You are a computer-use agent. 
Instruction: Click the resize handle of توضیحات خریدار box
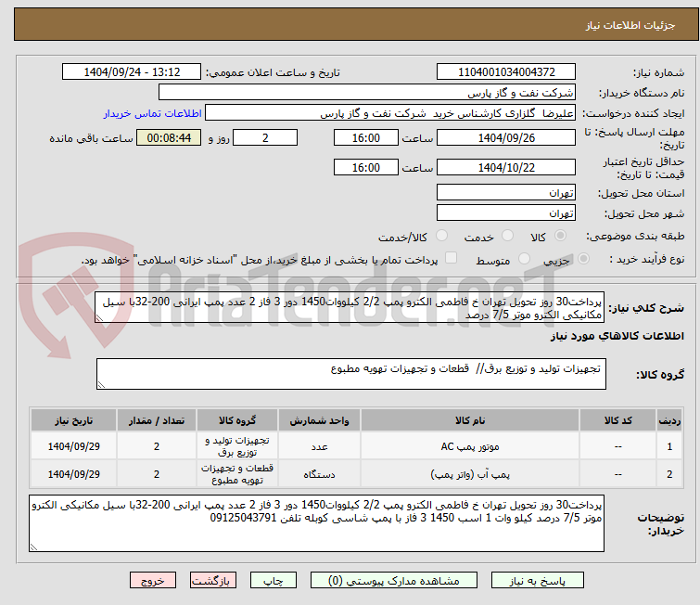click(34, 547)
